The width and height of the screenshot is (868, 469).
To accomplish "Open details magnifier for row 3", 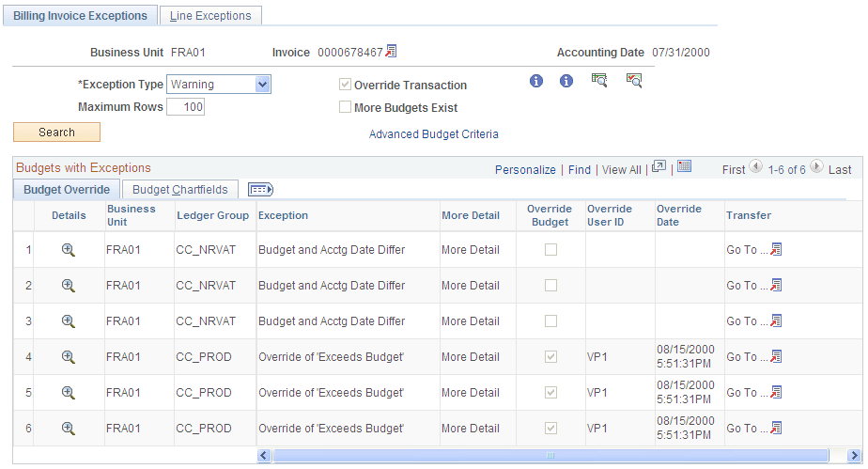I will click(x=68, y=321).
